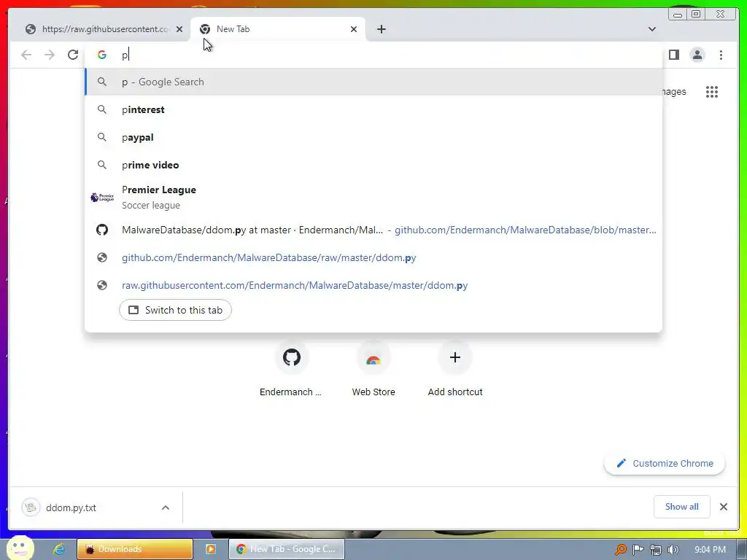Image resolution: width=747 pixels, height=560 pixels.
Task: Select Premier League soccer league suggestion
Action: coord(373,197)
